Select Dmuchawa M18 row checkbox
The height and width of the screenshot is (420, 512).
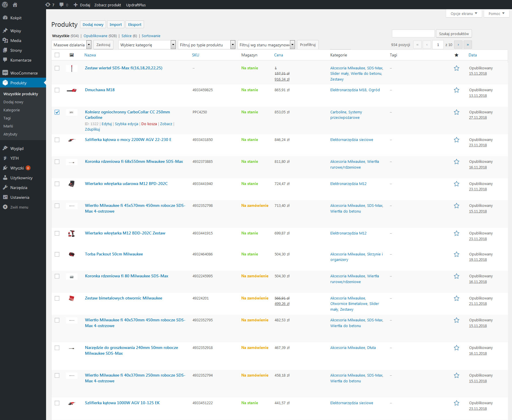click(x=57, y=90)
